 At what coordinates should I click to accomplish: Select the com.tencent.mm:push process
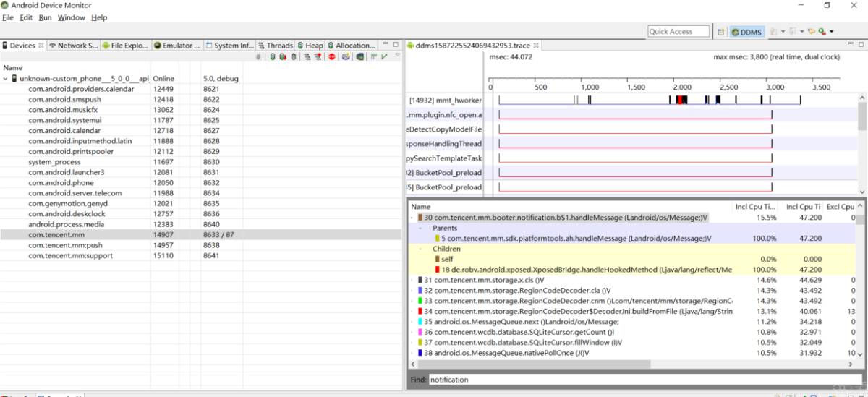pos(201,245)
